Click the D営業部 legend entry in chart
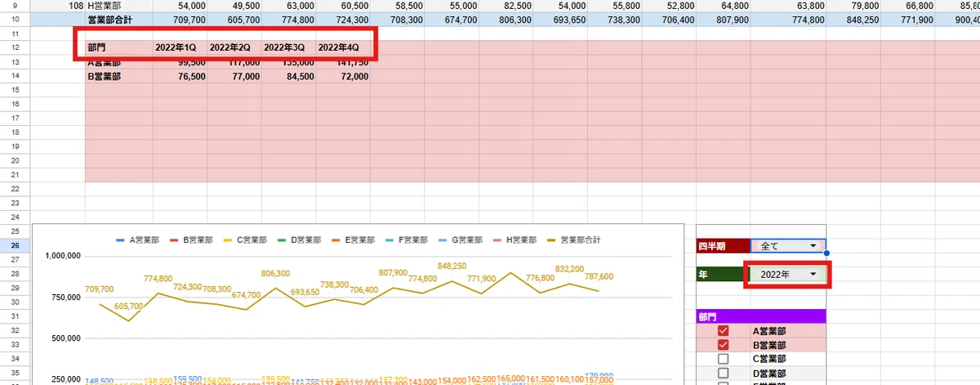This screenshot has width=980, height=385. tap(299, 240)
